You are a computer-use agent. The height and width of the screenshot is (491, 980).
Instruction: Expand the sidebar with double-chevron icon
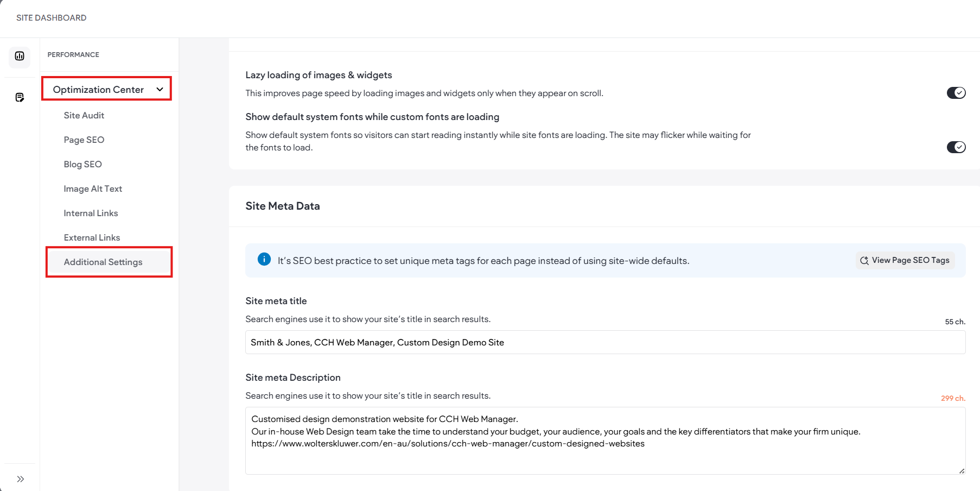[x=20, y=479]
